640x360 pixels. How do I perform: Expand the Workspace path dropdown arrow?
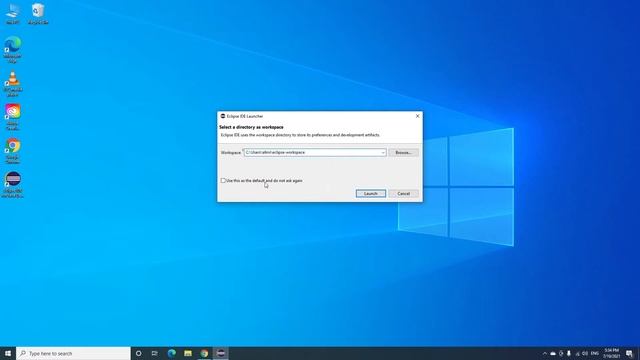[383, 153]
